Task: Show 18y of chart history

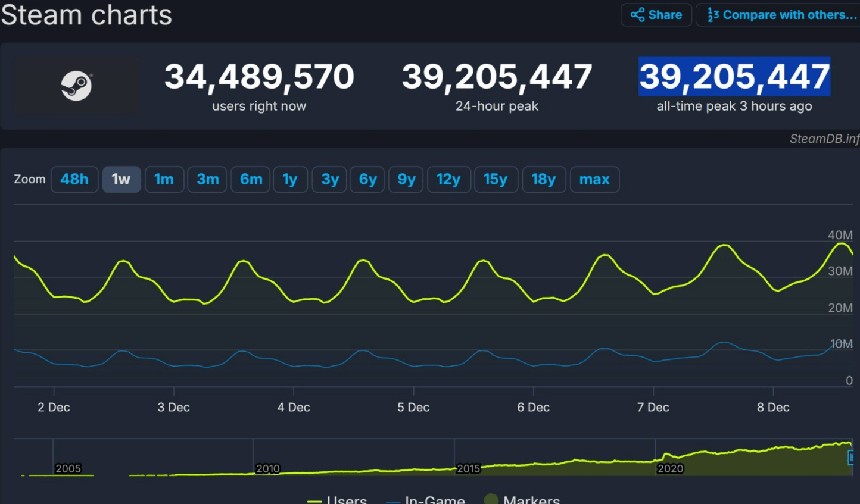Action: 543,179
